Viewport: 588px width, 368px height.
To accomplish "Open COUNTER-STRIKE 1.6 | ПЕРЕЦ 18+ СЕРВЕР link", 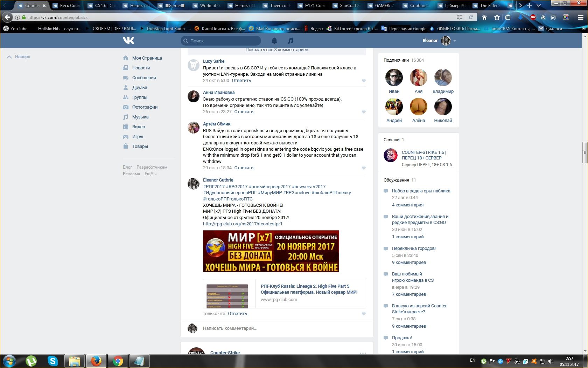I will (424, 155).
